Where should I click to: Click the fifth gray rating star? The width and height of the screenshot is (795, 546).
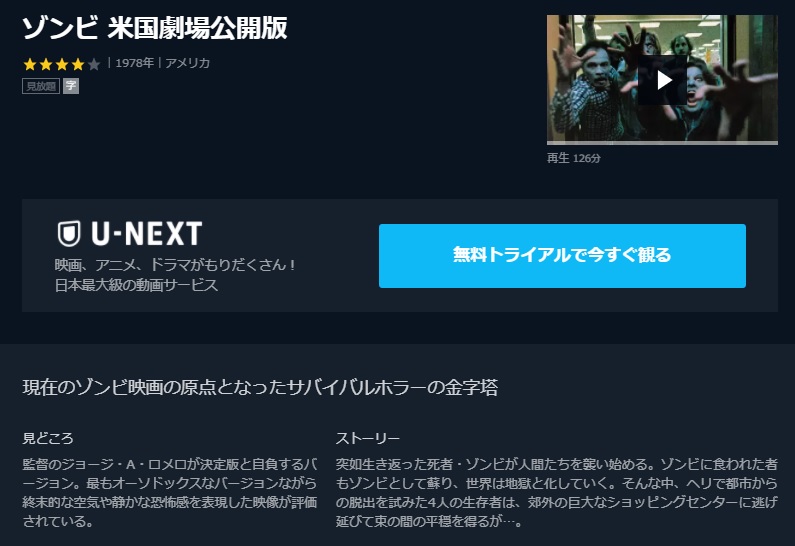pyautogui.click(x=94, y=64)
